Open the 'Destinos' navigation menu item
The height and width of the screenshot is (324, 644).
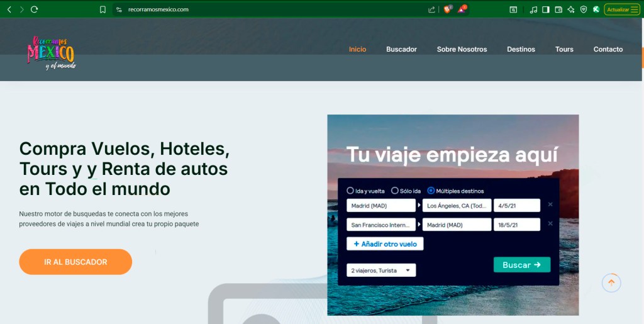tap(521, 49)
